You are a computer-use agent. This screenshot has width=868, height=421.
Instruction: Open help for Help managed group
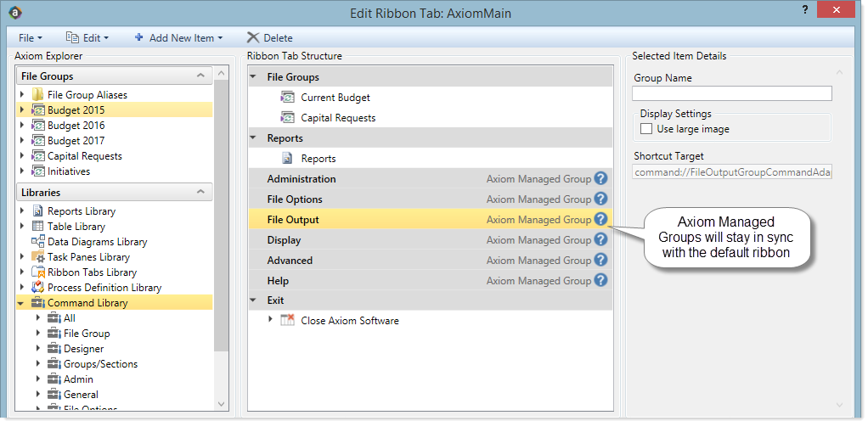(x=601, y=280)
